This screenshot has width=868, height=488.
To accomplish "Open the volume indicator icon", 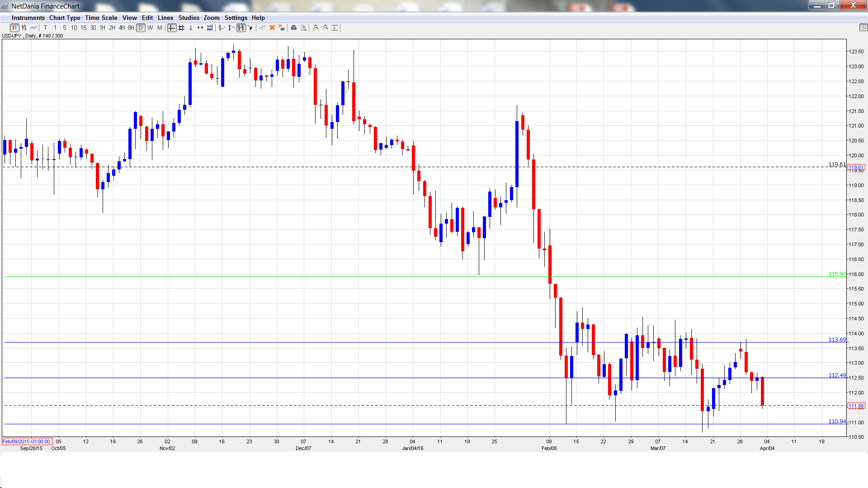I will tap(210, 28).
